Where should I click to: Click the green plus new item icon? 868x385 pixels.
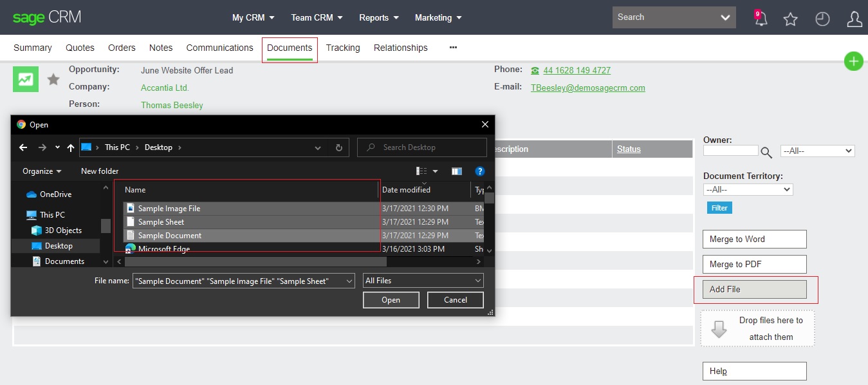[853, 61]
